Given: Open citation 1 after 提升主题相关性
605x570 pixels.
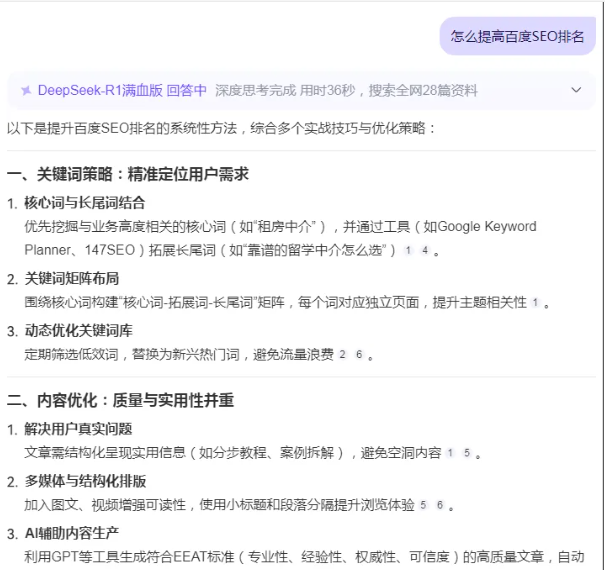Looking at the screenshot, I should click(535, 302).
